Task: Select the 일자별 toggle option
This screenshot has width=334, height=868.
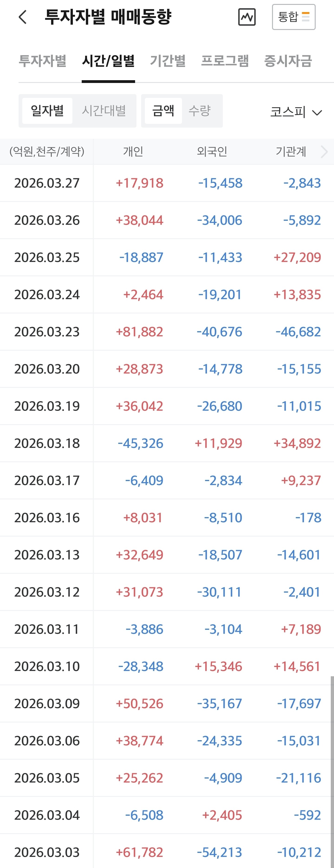Action: (47, 111)
